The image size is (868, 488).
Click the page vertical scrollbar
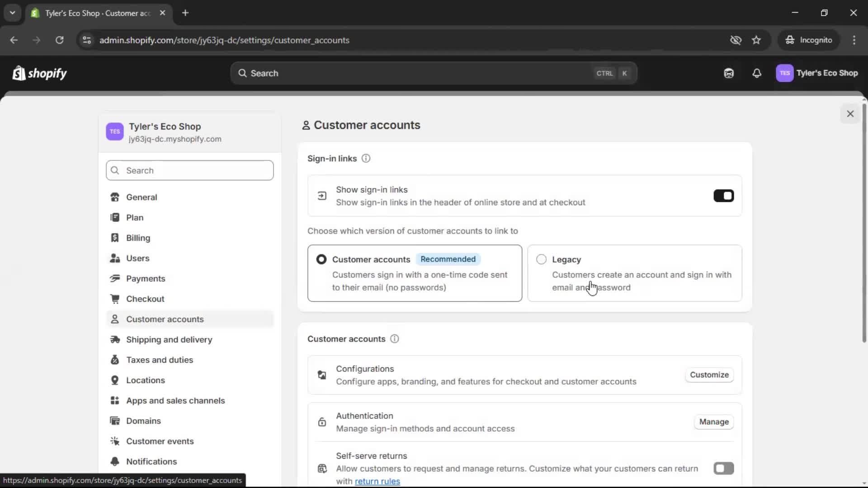(x=864, y=224)
